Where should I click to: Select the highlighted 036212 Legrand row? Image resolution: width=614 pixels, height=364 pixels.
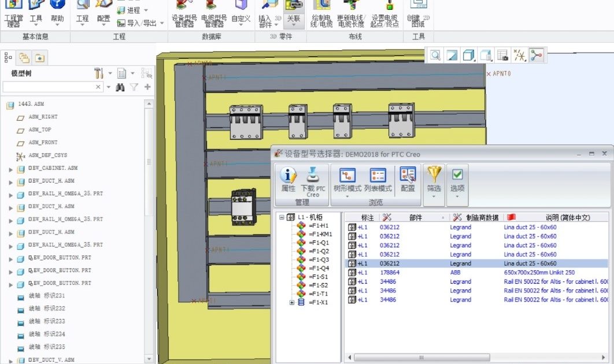pyautogui.click(x=477, y=264)
